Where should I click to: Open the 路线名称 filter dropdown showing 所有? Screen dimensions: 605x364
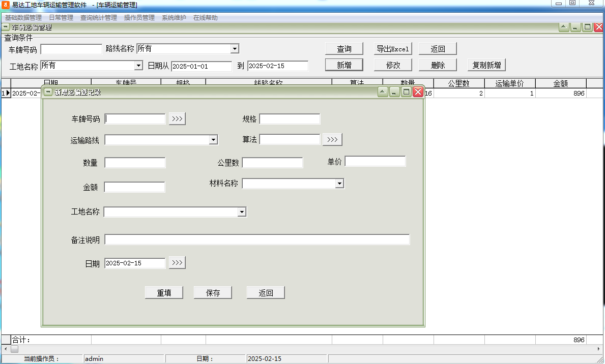click(235, 48)
